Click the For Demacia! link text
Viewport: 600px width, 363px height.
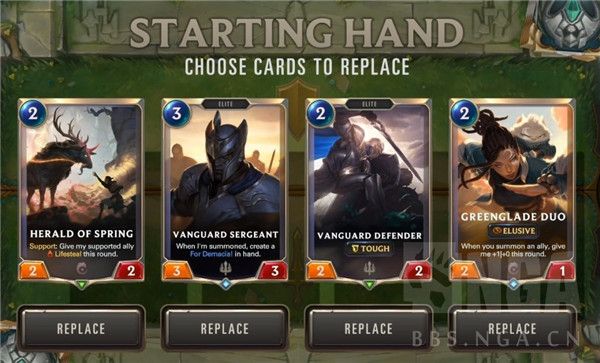(209, 254)
